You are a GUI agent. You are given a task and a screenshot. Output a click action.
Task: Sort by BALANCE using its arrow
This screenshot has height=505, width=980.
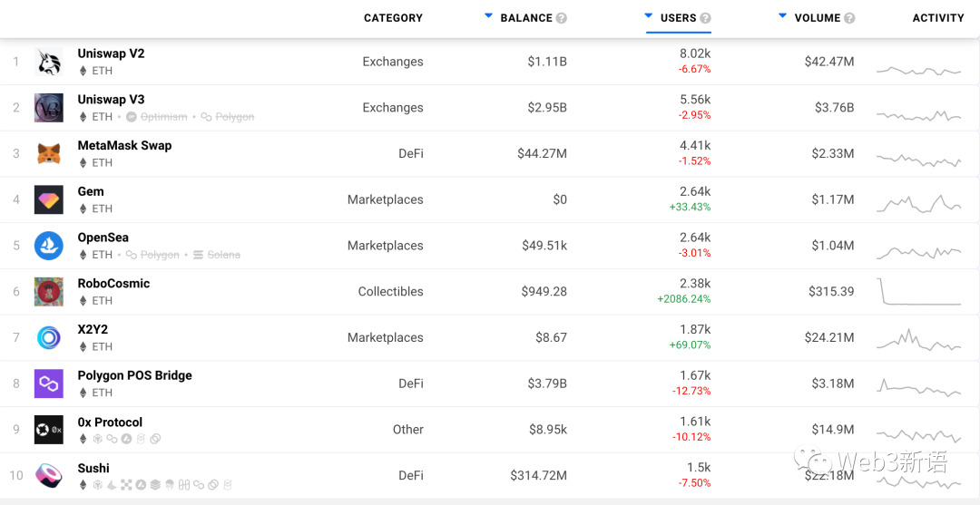pos(489,15)
